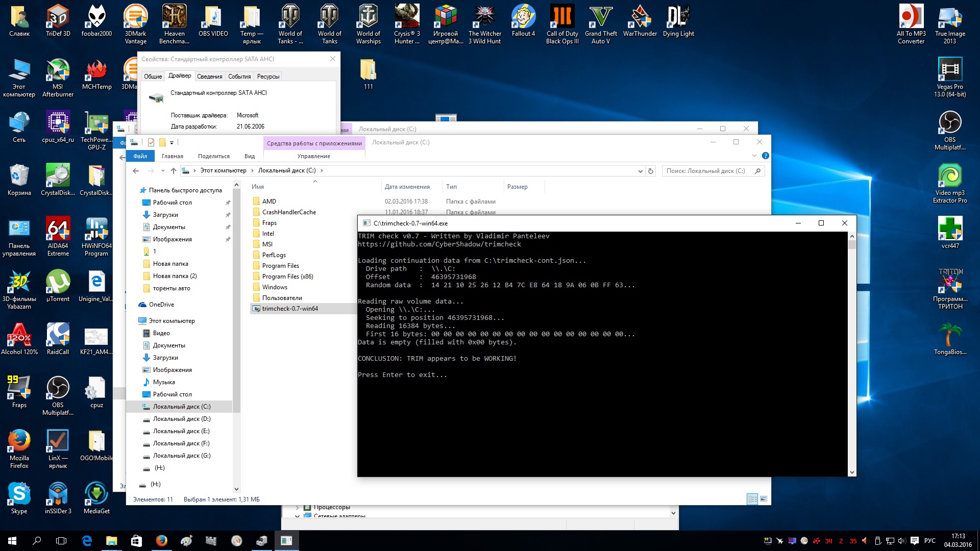The height and width of the screenshot is (551, 980).
Task: Collapse the Explorer ribbon chevron
Action: 754,156
